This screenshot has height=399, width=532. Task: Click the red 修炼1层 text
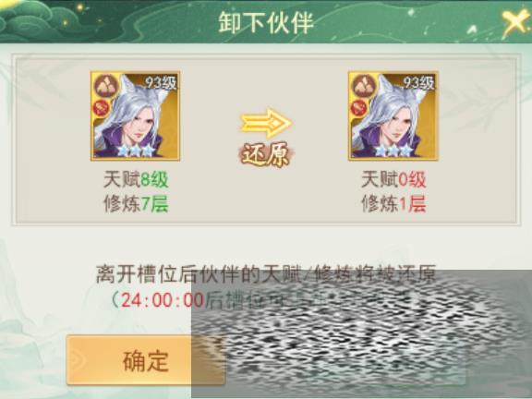pos(393,204)
